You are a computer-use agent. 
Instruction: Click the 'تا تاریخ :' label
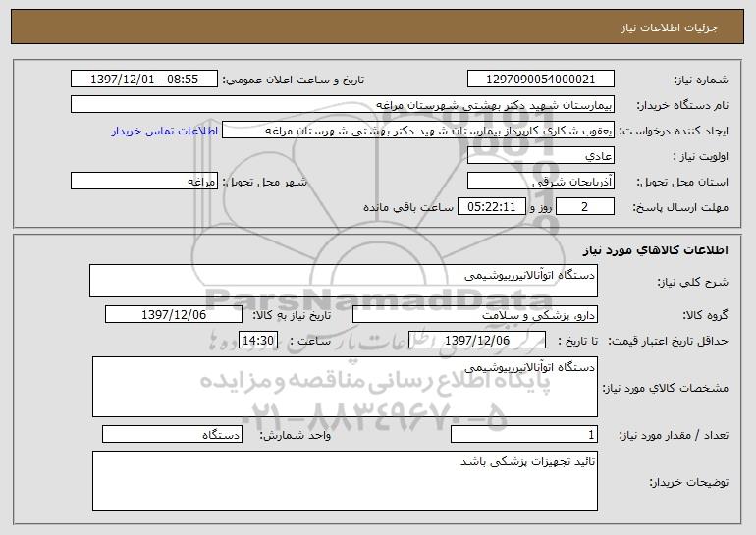[x=577, y=342]
